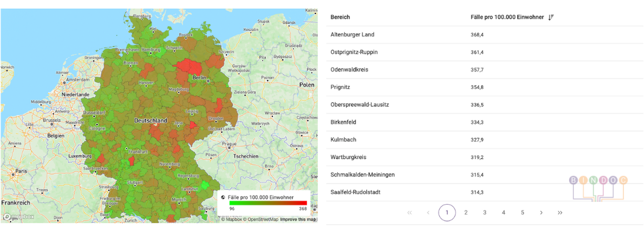Click the sort icon beside Fälle pro 100.000 Einwohner
The height and width of the screenshot is (234, 644).
click(551, 18)
